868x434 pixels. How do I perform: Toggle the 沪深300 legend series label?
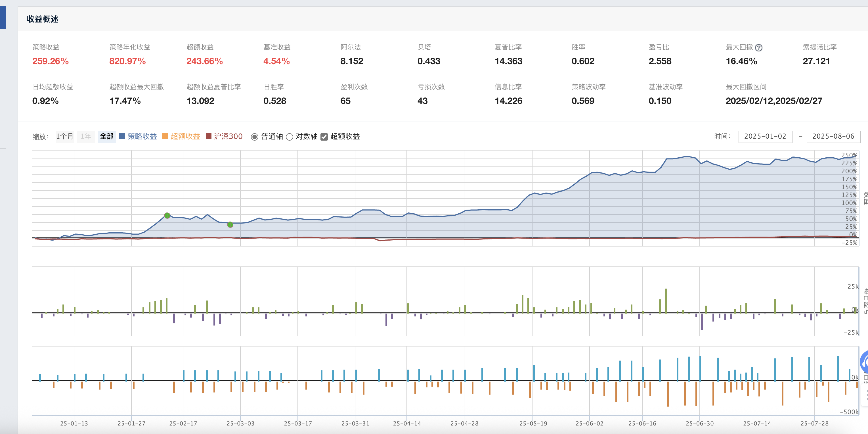[x=228, y=136]
